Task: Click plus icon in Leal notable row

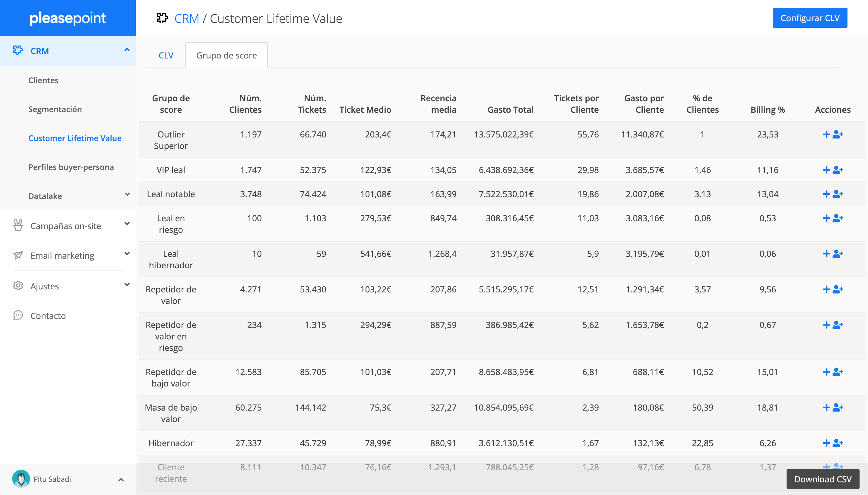Action: point(826,194)
